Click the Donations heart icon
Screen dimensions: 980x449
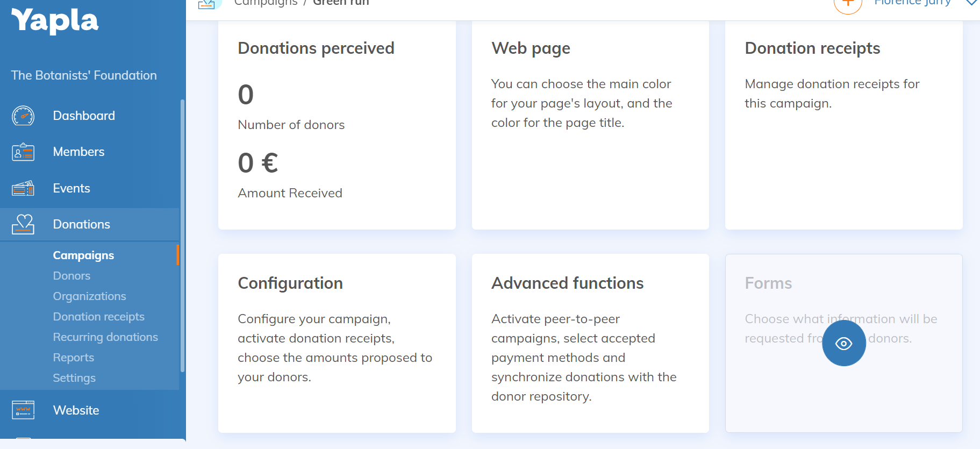coord(23,224)
